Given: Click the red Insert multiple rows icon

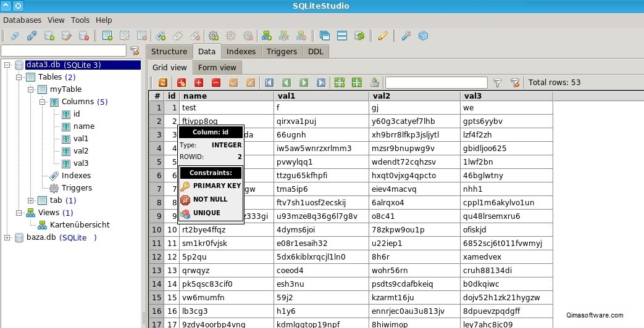Looking at the screenshot, I should click(182, 83).
